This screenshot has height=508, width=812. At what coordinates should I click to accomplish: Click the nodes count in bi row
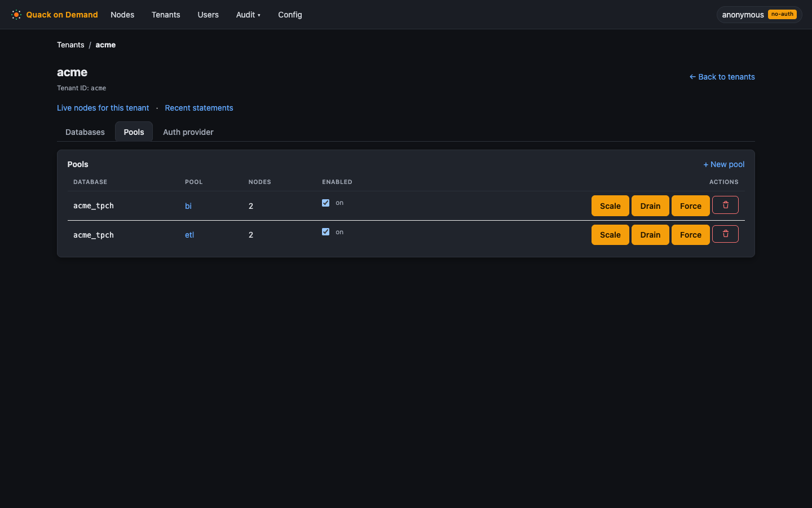click(251, 206)
